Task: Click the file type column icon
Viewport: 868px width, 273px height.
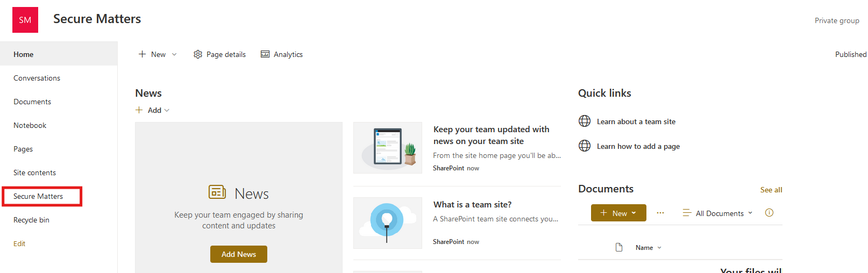Action: coord(619,247)
